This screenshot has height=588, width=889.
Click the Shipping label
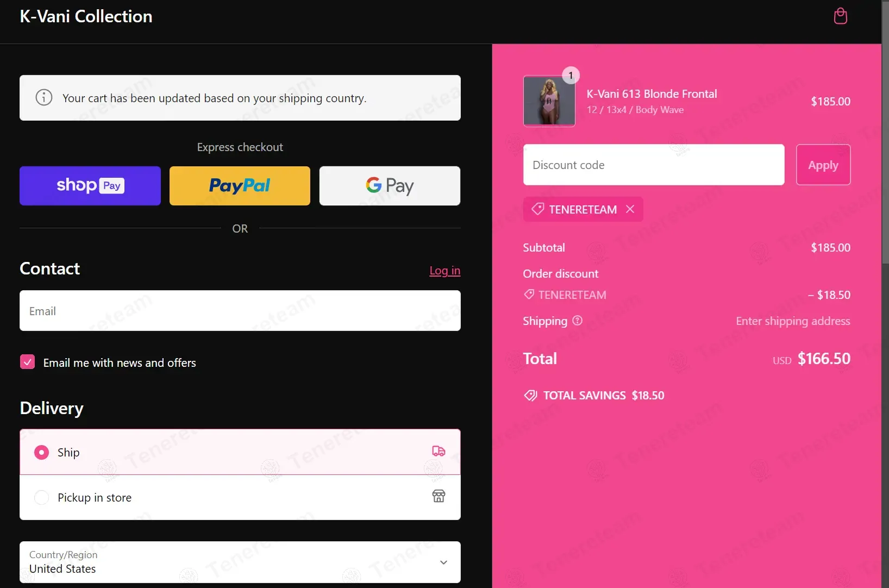pos(545,321)
